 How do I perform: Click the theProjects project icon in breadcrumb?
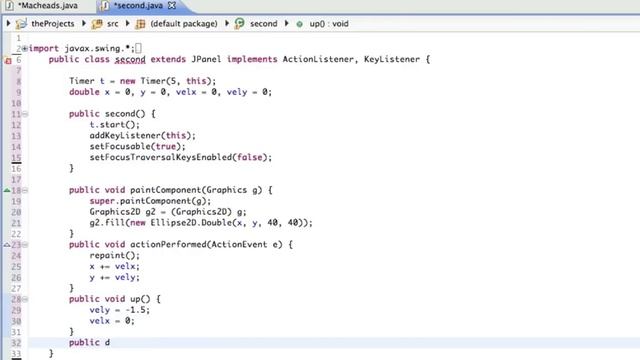[21, 24]
